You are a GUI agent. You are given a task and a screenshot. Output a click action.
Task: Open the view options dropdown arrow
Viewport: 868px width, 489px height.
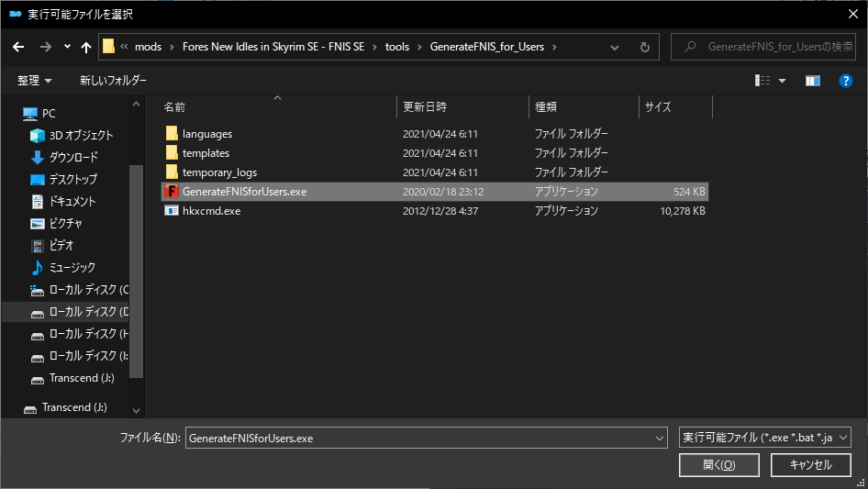[782, 81]
